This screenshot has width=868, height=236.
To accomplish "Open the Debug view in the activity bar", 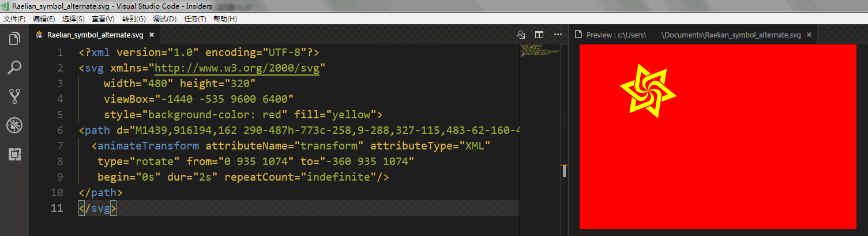I will (x=14, y=125).
